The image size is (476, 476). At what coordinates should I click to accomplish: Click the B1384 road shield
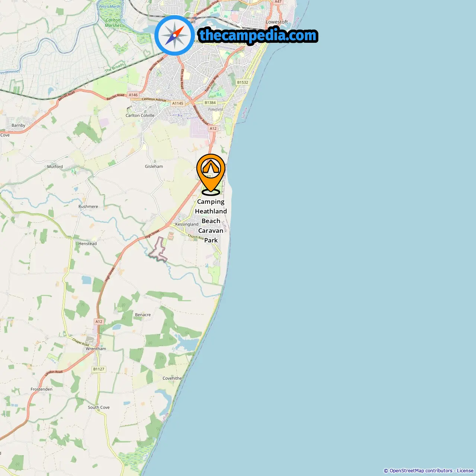[x=210, y=103]
